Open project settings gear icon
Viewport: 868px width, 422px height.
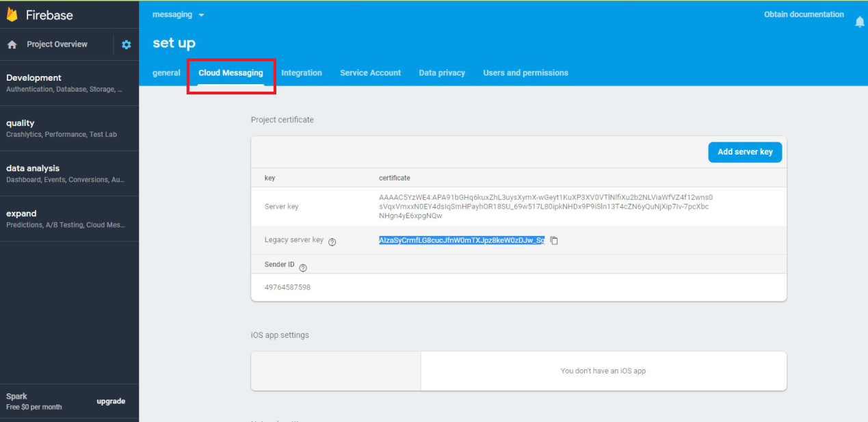coord(126,44)
